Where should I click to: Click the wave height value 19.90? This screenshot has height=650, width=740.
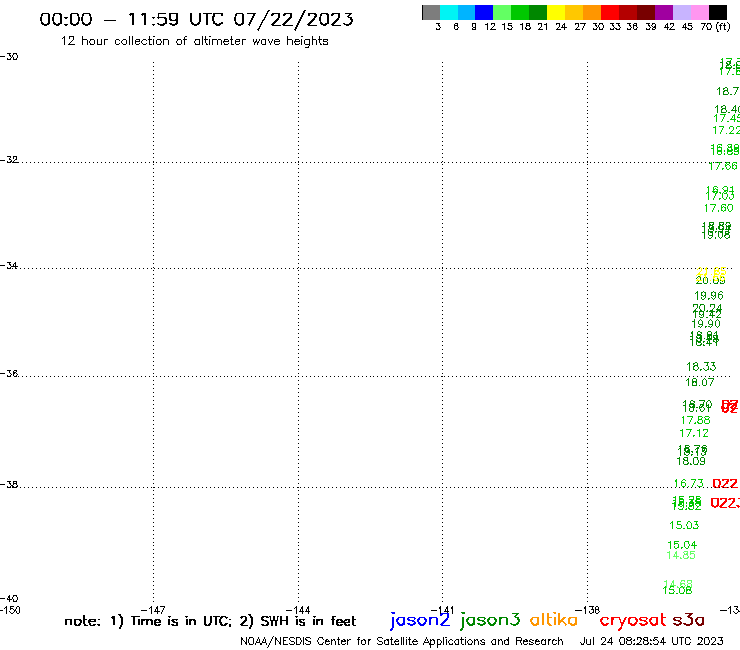pyautogui.click(x=706, y=324)
